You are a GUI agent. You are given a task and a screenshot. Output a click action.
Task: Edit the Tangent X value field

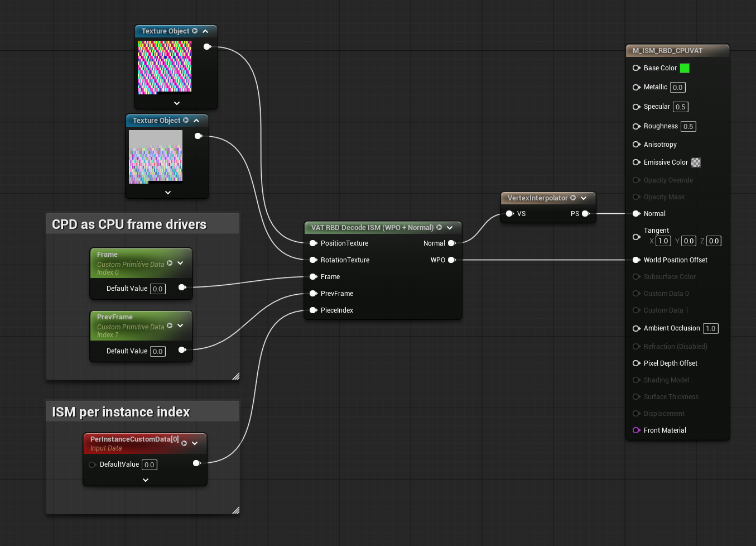663,241
